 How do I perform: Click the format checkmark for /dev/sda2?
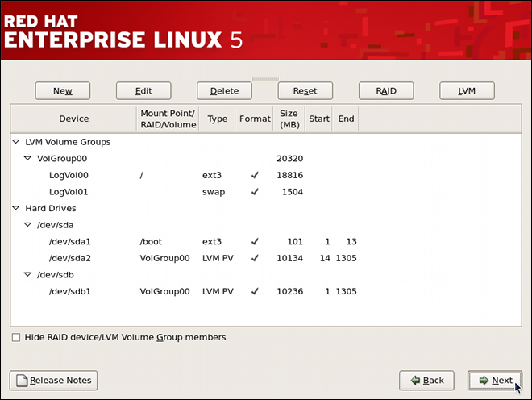pyautogui.click(x=255, y=258)
